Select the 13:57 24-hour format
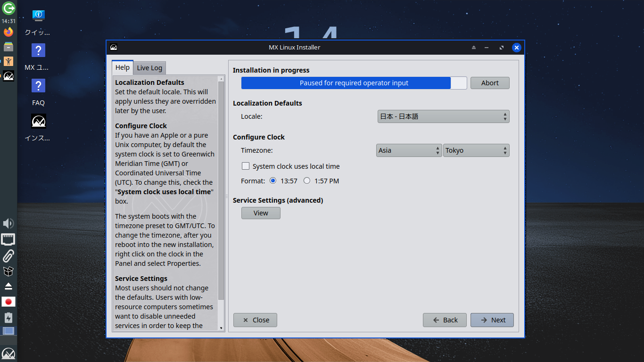 (x=273, y=181)
